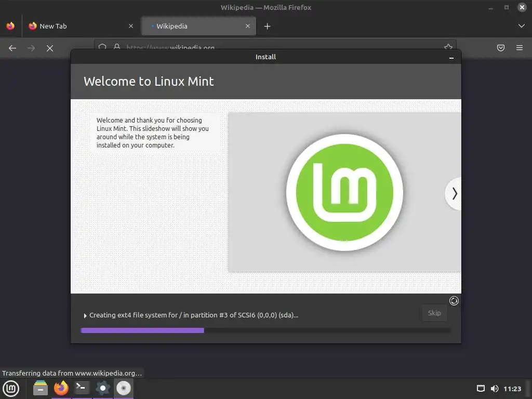The image size is (532, 399).
Task: Click the Firefox icon in the panel
Action: coord(61,388)
